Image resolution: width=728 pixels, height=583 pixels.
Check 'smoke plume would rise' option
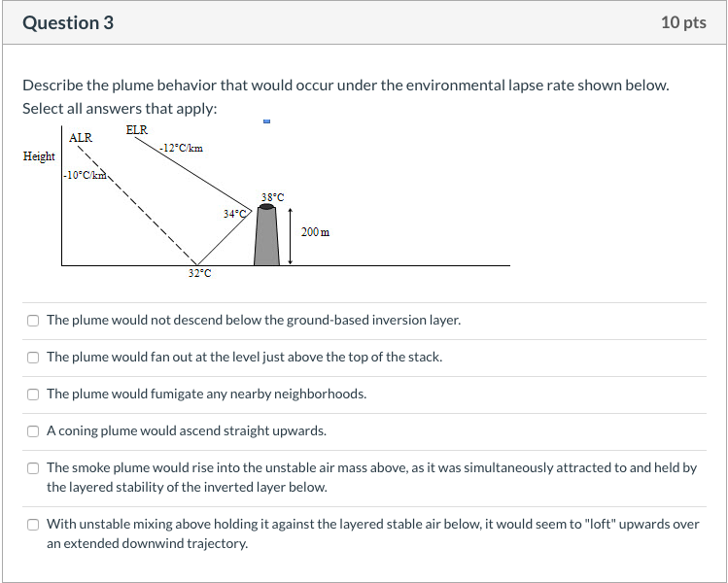(33, 468)
